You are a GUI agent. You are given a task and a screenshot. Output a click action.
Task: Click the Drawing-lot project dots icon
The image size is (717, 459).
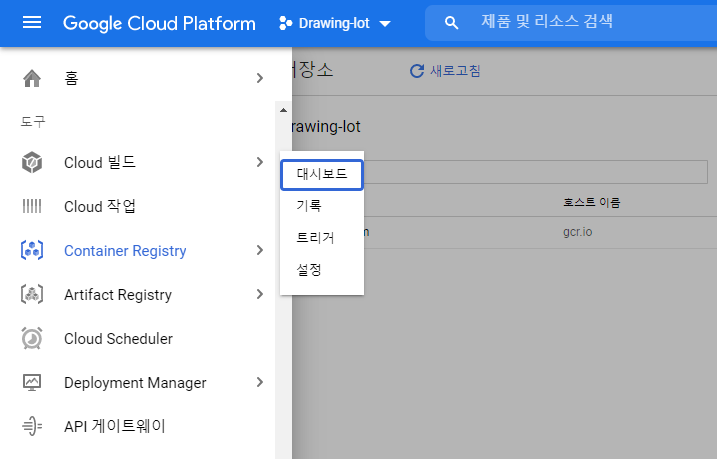tap(285, 23)
